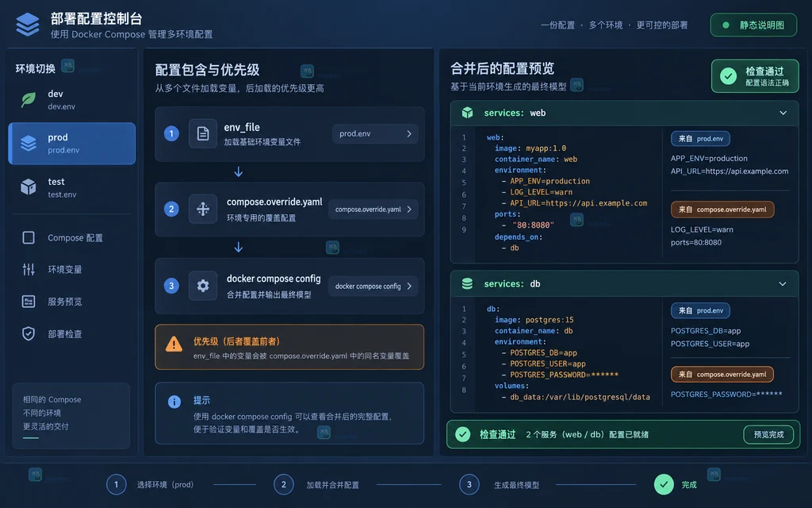Click the green 完成 step checkmark
Image resolution: width=812 pixels, height=508 pixels.
click(664, 485)
